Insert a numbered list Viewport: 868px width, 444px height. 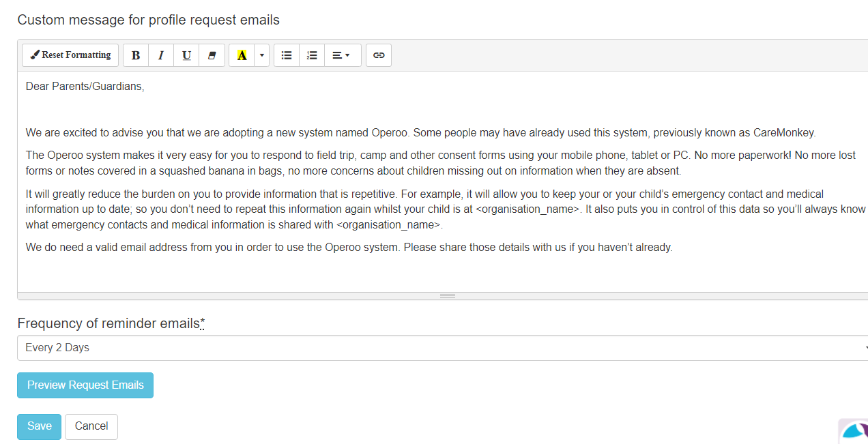pos(312,55)
